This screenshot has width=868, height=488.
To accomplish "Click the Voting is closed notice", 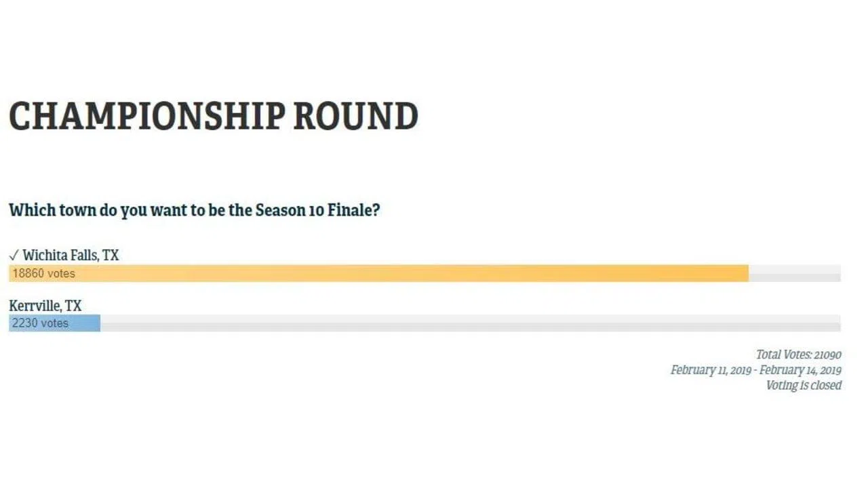I will pyautogui.click(x=804, y=385).
